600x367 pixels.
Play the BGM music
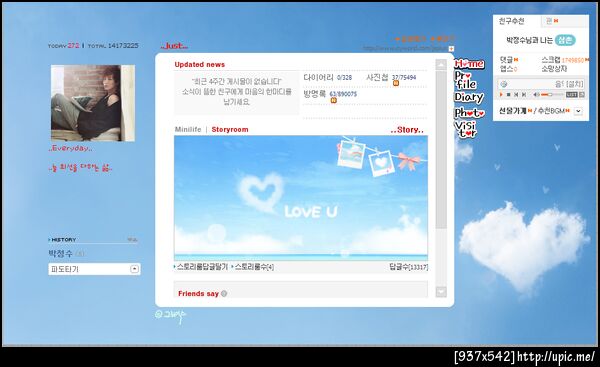coord(501,95)
